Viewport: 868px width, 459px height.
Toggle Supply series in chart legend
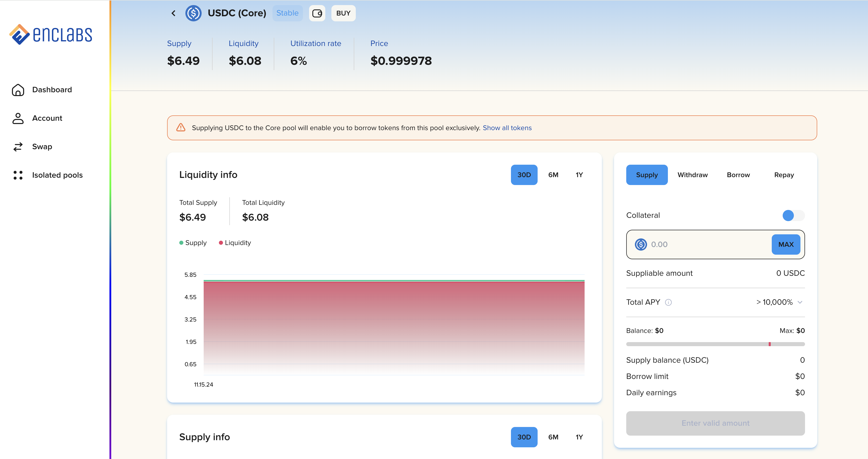click(x=193, y=243)
